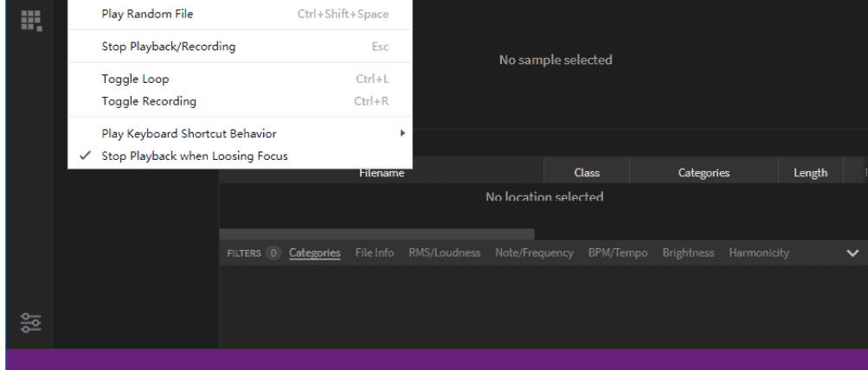
Task: Open the Brightness filter tab
Action: pyautogui.click(x=688, y=252)
